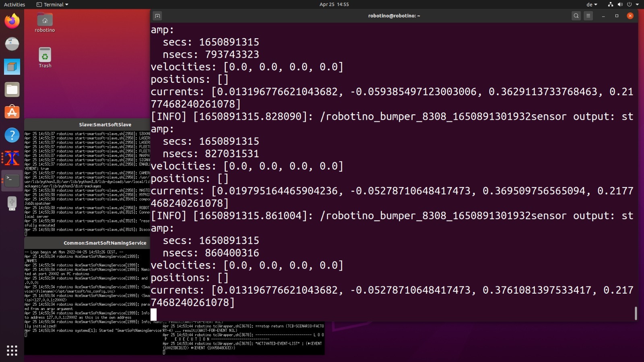Click Activities in the top bar
This screenshot has height=362, width=644.
tap(14, 4)
